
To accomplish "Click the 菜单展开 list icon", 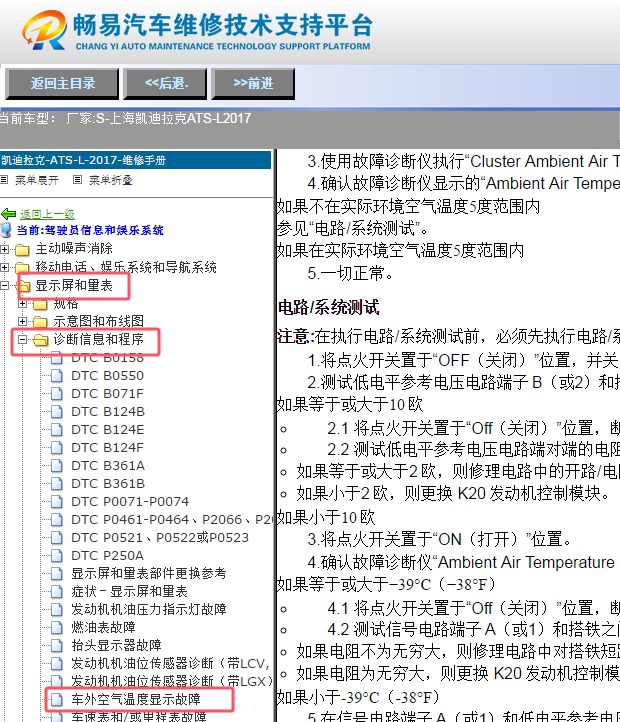I will click(4, 180).
